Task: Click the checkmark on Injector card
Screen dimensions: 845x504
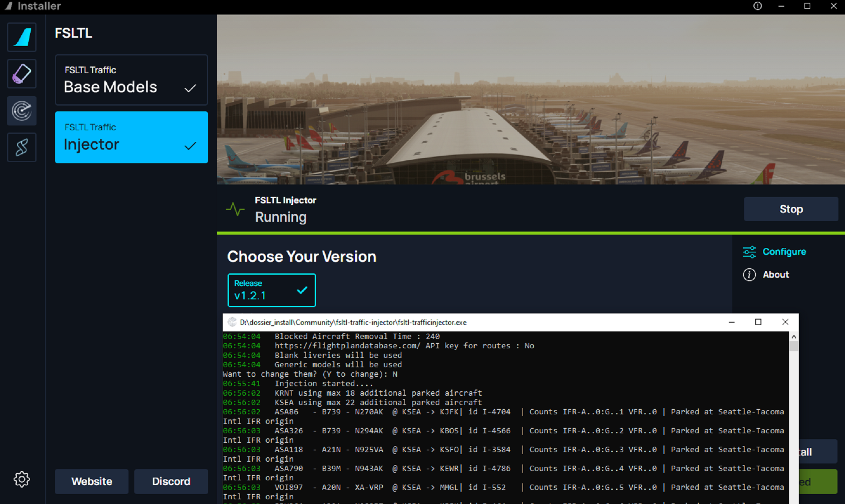Action: (190, 146)
